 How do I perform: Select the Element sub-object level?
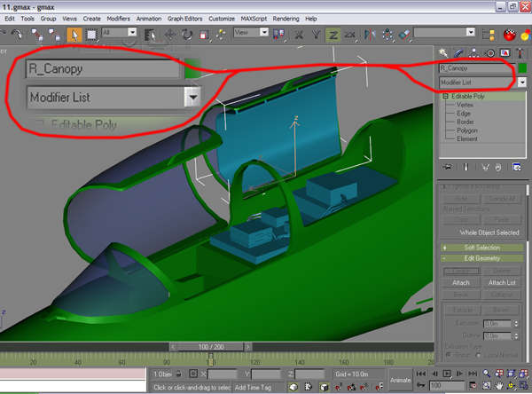click(467, 138)
